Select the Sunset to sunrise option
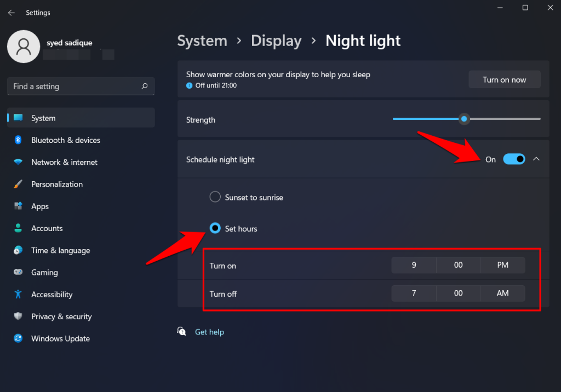The width and height of the screenshot is (561, 392). pyautogui.click(x=215, y=197)
